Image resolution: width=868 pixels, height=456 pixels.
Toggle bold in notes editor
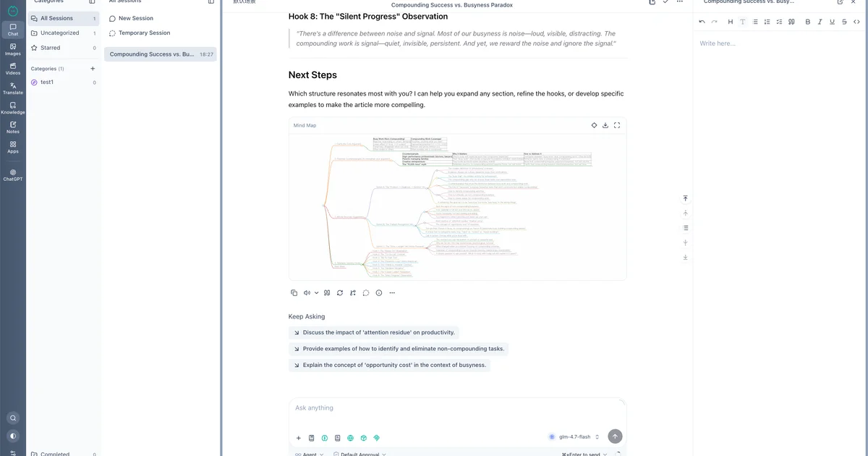click(808, 22)
